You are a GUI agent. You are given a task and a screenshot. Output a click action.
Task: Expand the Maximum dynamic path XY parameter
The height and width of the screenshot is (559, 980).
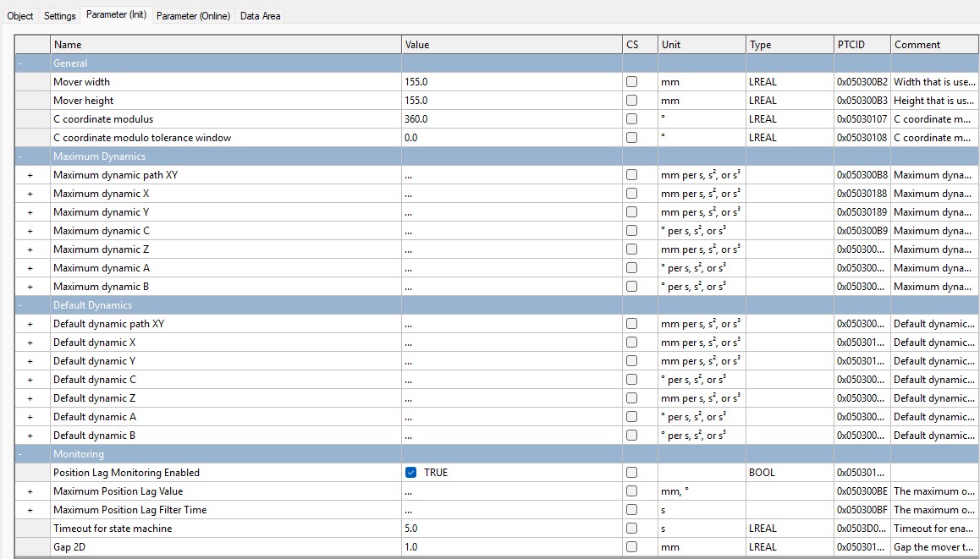30,174
